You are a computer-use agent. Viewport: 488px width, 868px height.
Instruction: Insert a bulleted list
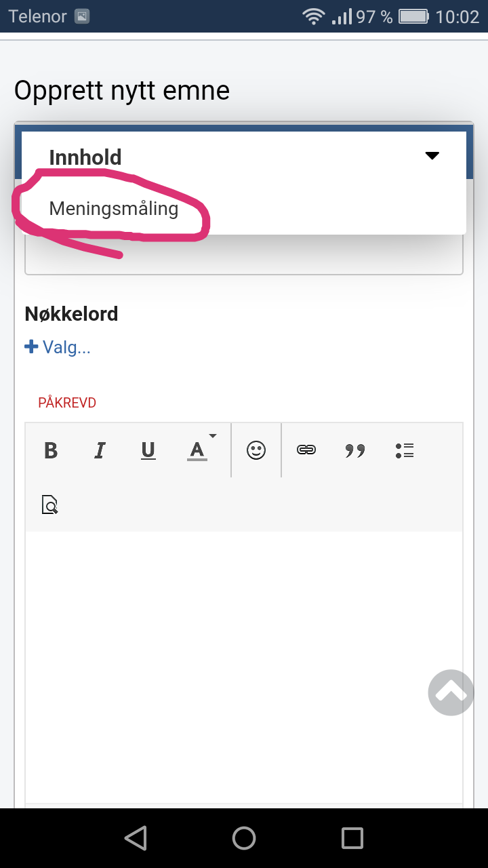click(x=405, y=450)
